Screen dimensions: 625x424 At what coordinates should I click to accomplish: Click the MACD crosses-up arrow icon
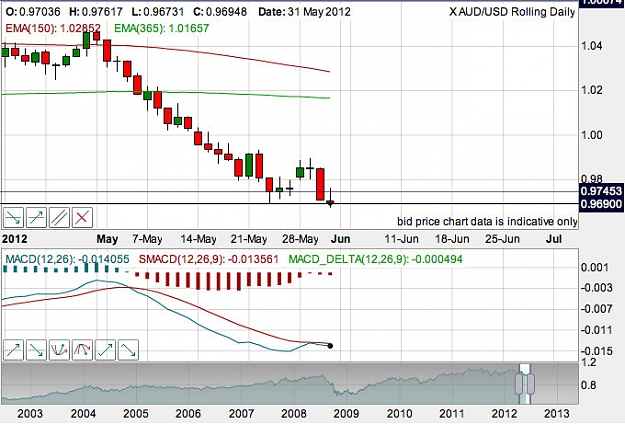click(13, 350)
